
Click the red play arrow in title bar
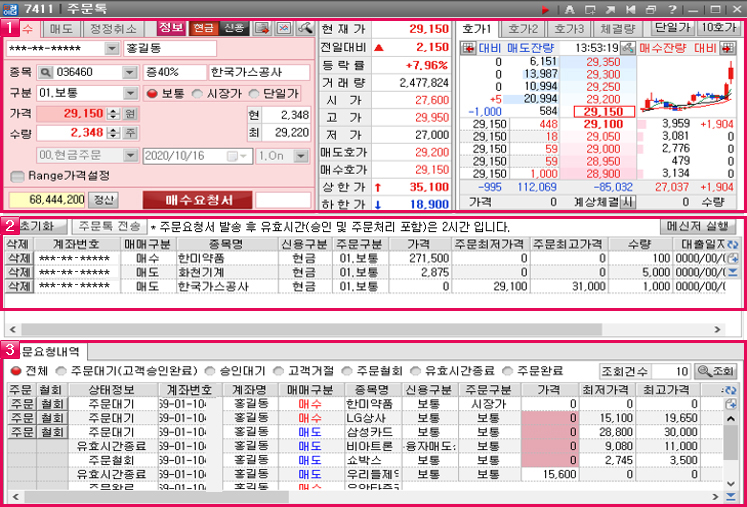coord(546,9)
